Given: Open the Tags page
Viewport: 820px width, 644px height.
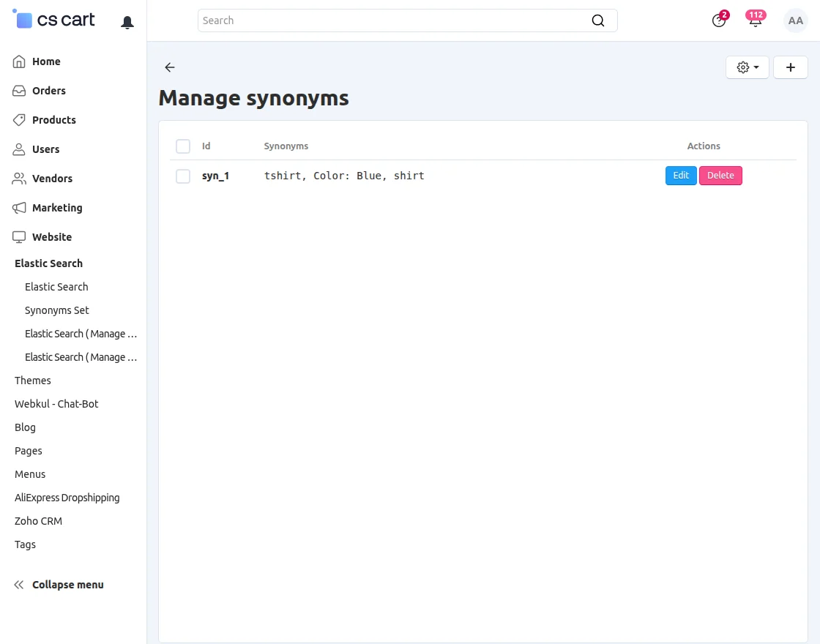Looking at the screenshot, I should click(25, 544).
